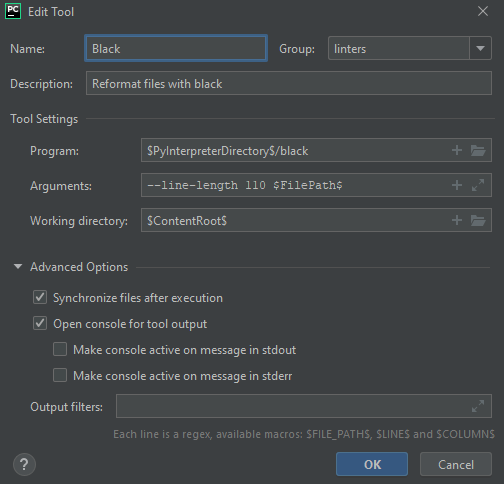Click the PyCharm logo icon in title bar
This screenshot has width=504, height=484.
(13, 11)
